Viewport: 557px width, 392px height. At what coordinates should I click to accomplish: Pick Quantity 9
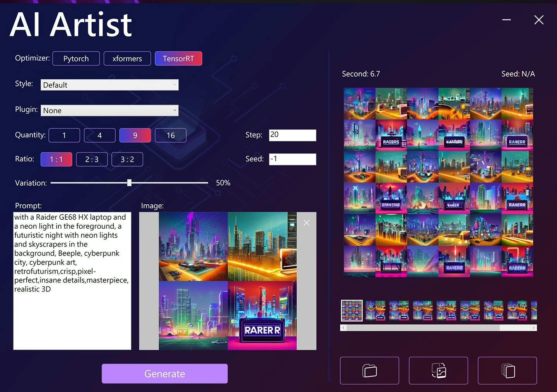[135, 135]
